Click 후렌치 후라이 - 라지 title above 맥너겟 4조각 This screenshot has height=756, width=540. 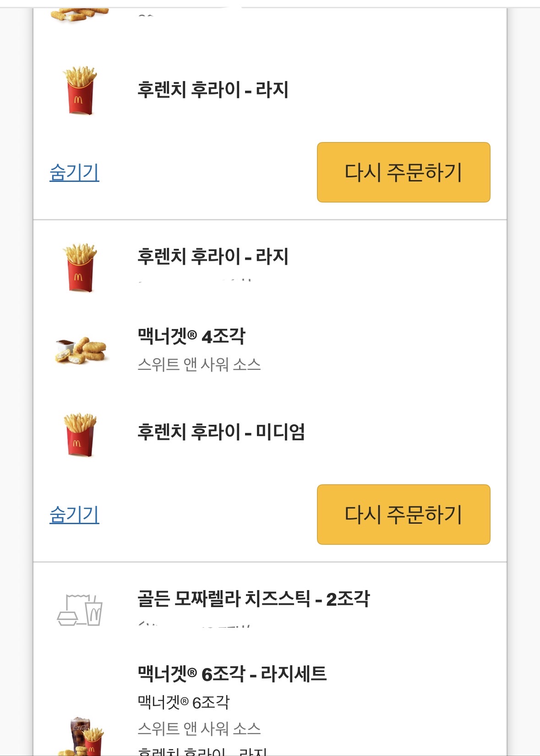[213, 257]
